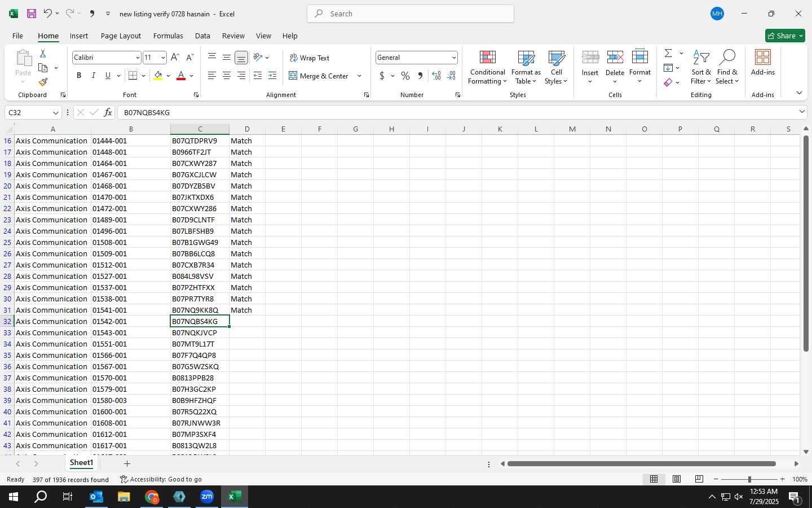This screenshot has height=508, width=812.
Task: Select the Sheet1 tab
Action: 81,463
